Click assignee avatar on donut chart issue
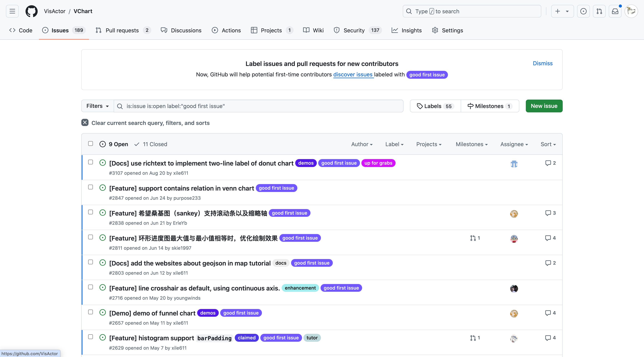The height and width of the screenshot is (357, 644). tap(514, 164)
